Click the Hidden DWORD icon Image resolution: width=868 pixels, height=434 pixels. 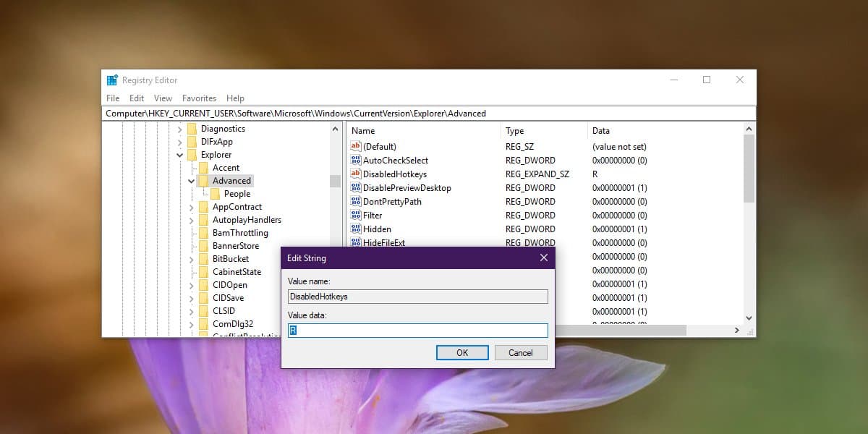pos(355,229)
